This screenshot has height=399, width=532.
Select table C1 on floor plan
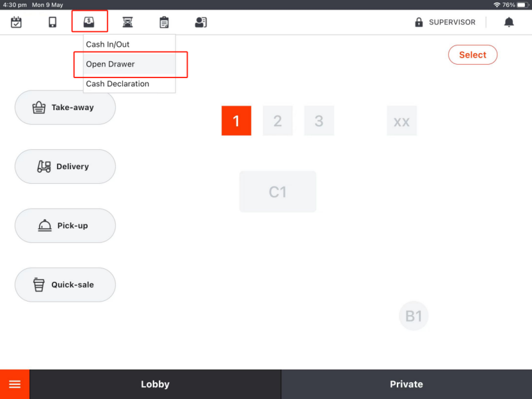pyautogui.click(x=278, y=191)
